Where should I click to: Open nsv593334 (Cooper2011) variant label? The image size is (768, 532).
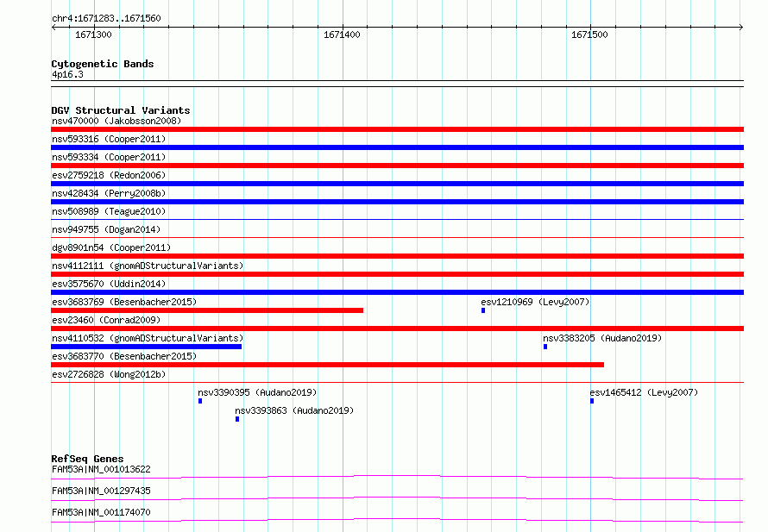(x=109, y=157)
